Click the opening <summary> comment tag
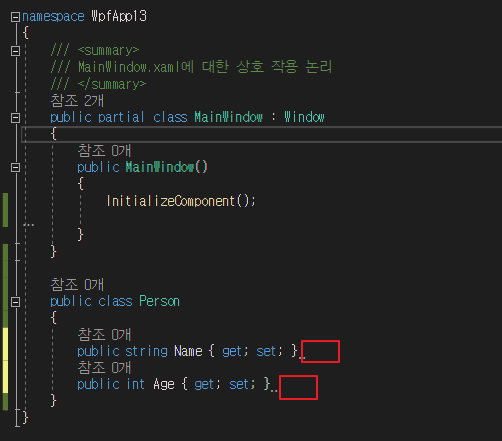Viewport: 502px width, 441px height. click(108, 51)
